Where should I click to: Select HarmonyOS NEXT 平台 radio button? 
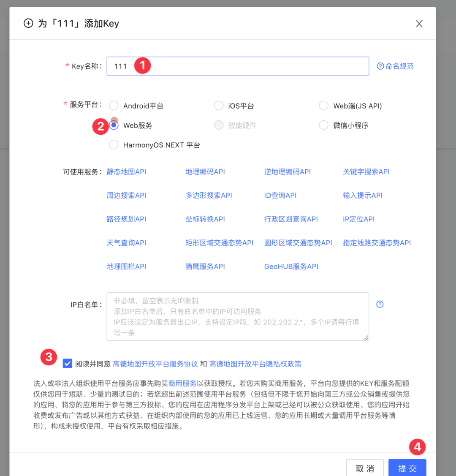pos(114,145)
